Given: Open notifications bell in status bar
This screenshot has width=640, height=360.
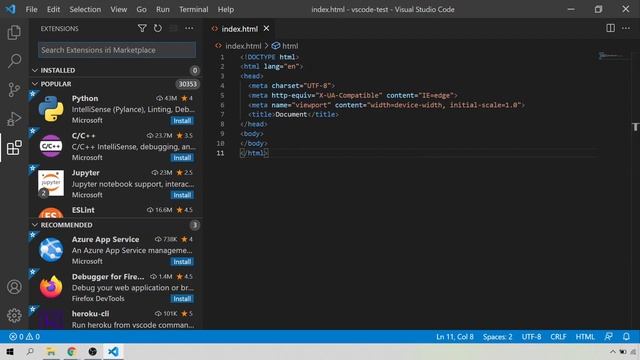Looking at the screenshot, I should (626, 337).
